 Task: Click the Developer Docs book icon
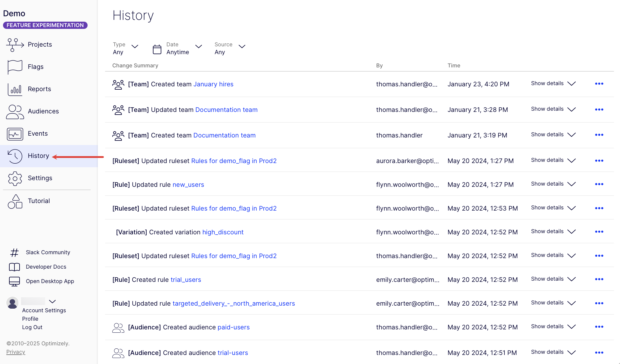[x=14, y=267]
